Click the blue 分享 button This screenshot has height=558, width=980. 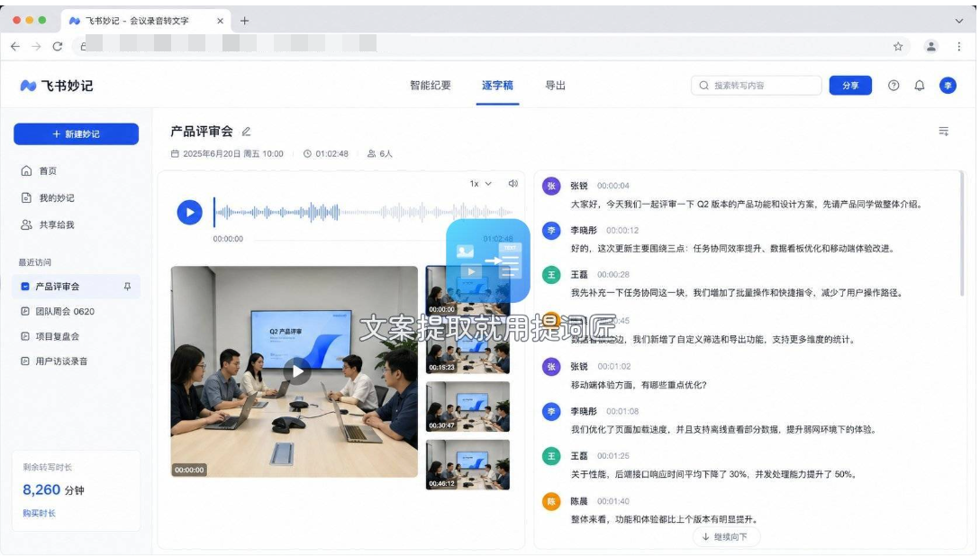(x=850, y=86)
